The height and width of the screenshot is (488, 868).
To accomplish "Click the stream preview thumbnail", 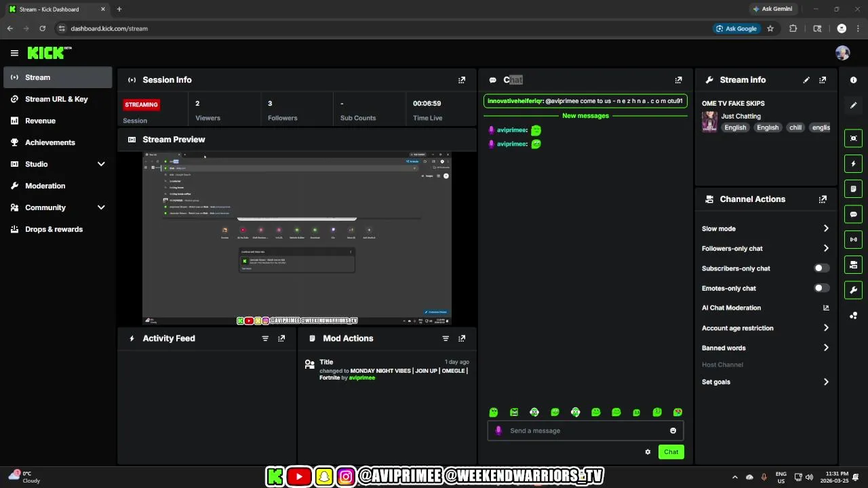I will [x=297, y=238].
